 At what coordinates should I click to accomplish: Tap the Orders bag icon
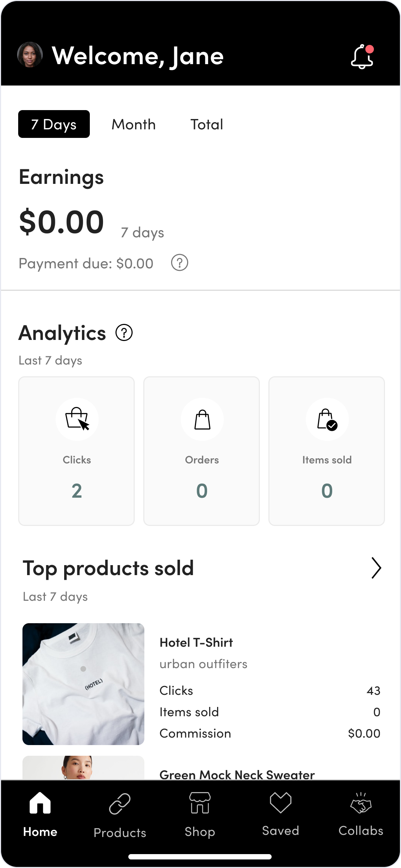click(202, 419)
